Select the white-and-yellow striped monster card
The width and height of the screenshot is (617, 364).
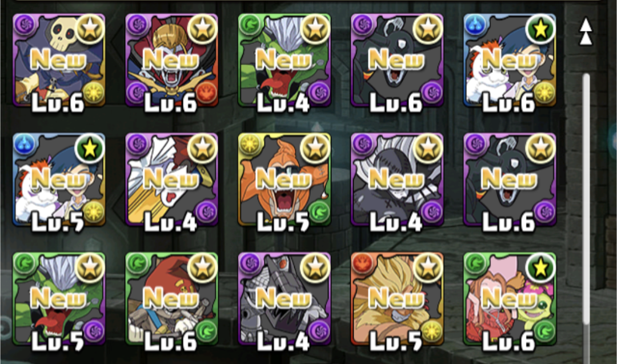tap(171, 180)
